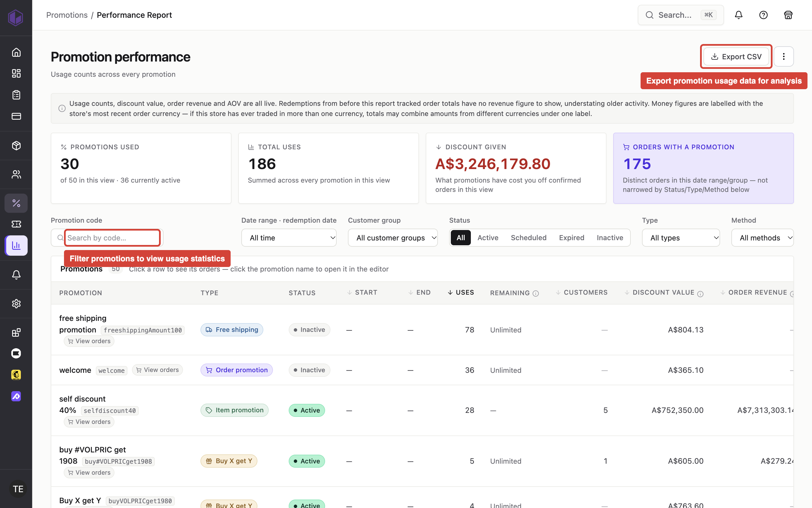Click the Export CSV button
Viewport: 812px width, 508px height.
[736, 56]
